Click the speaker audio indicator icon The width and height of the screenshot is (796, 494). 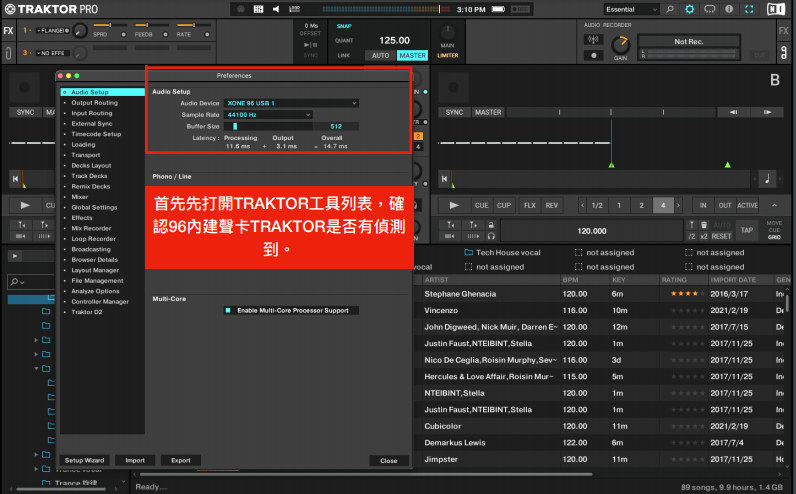(x=276, y=9)
